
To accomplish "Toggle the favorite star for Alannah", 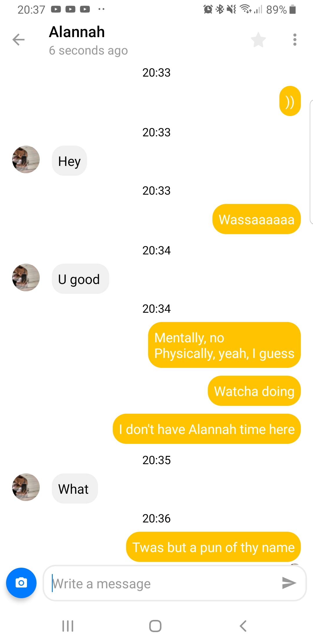I will (x=258, y=40).
